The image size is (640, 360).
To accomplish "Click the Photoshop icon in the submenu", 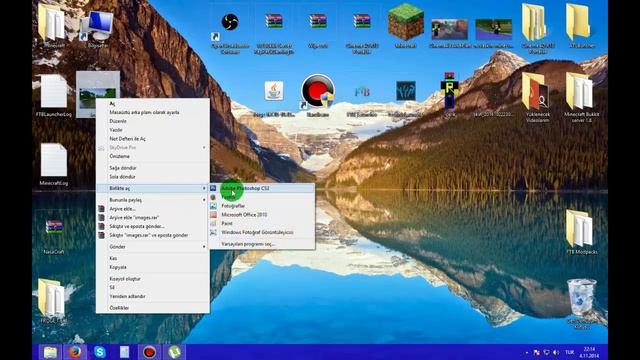I will click(213, 188).
